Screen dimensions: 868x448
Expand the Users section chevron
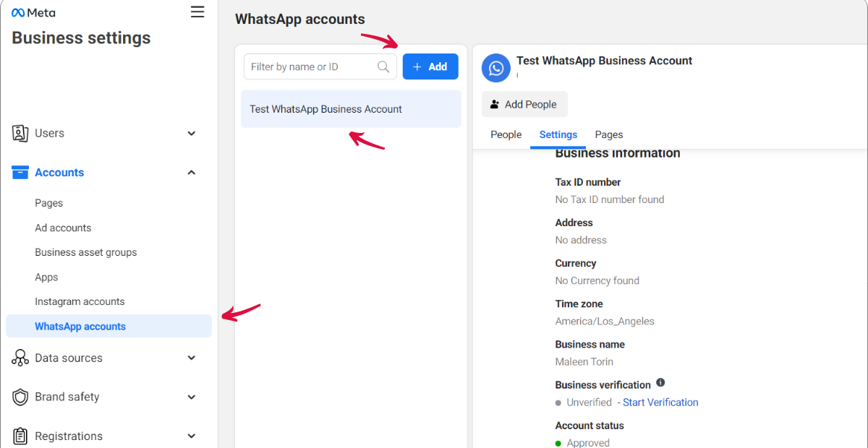point(192,133)
